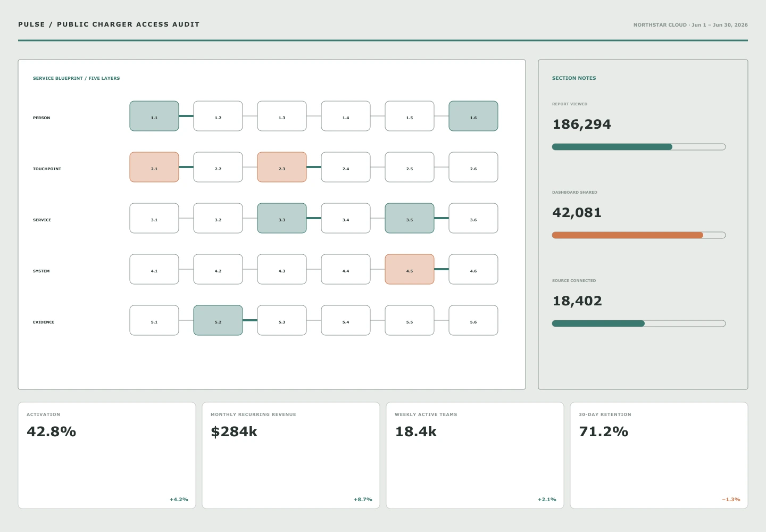The image size is (766, 532).
Task: Select node 1.4 in Person row
Action: point(346,116)
